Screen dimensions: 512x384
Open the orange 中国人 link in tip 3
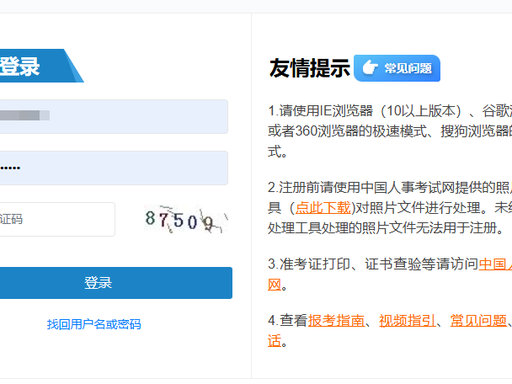pos(495,264)
